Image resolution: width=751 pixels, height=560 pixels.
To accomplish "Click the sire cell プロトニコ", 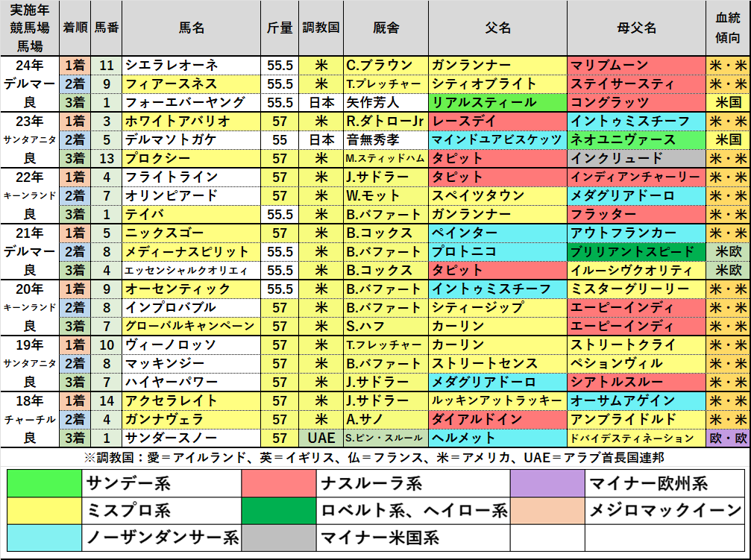I will tap(497, 252).
